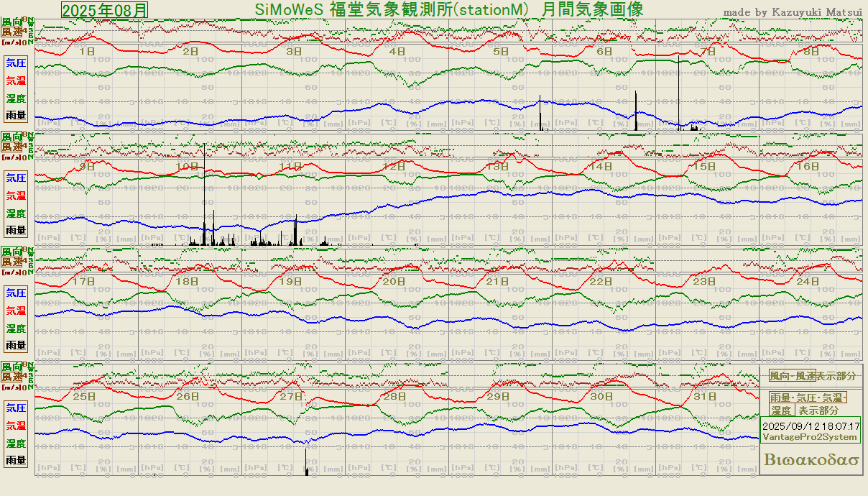The width and height of the screenshot is (868, 496).
Task: Click the 雨量 label in the bottom row
Action: click(16, 460)
